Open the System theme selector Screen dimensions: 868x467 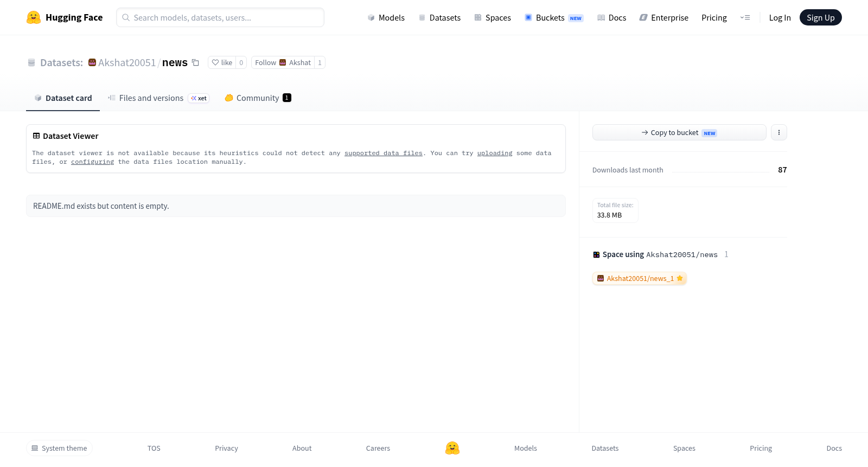coord(59,448)
